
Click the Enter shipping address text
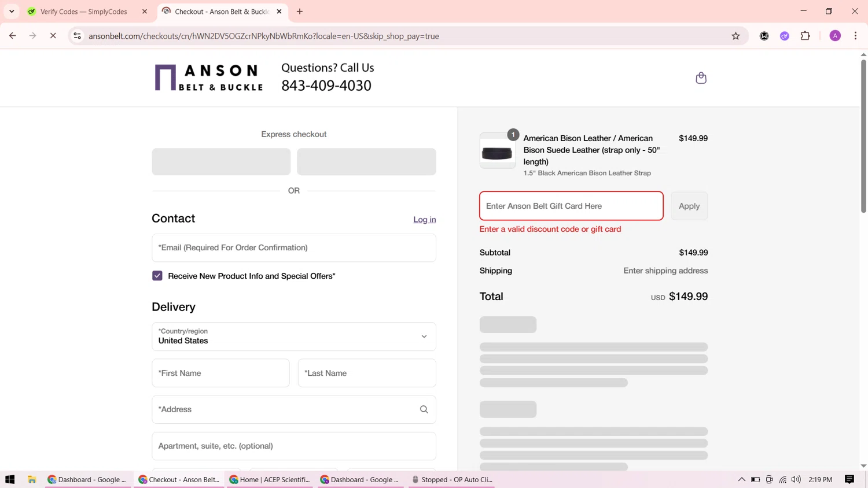(665, 271)
